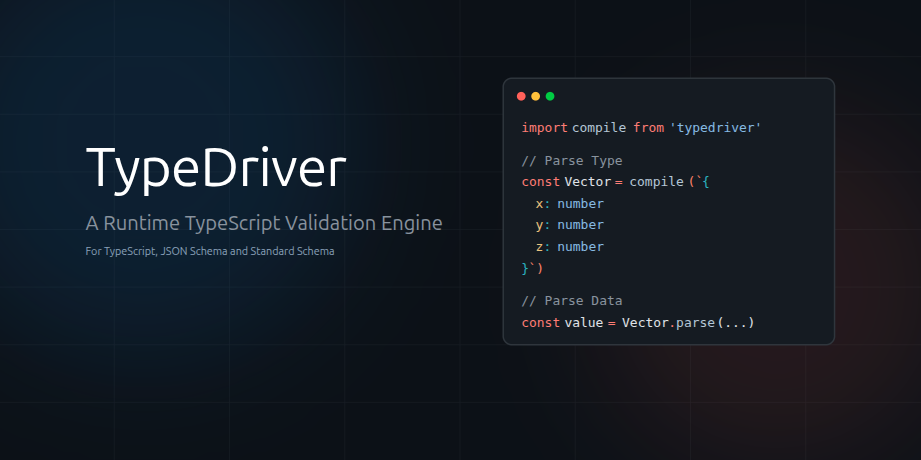Click the yellow minimize dot in code window

pyautogui.click(x=536, y=96)
